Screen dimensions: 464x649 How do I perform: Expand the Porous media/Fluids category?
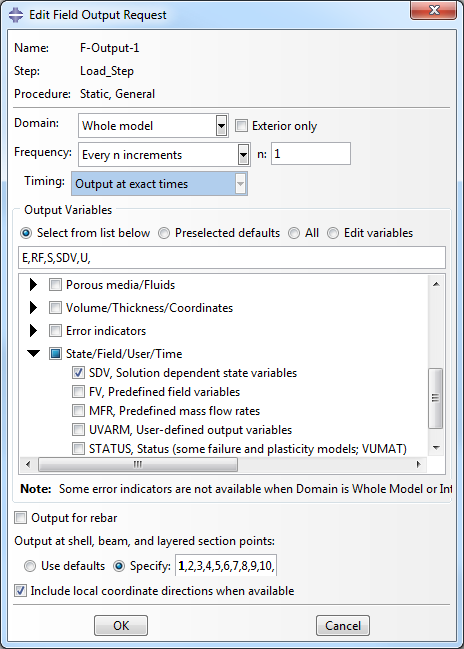(x=34, y=284)
